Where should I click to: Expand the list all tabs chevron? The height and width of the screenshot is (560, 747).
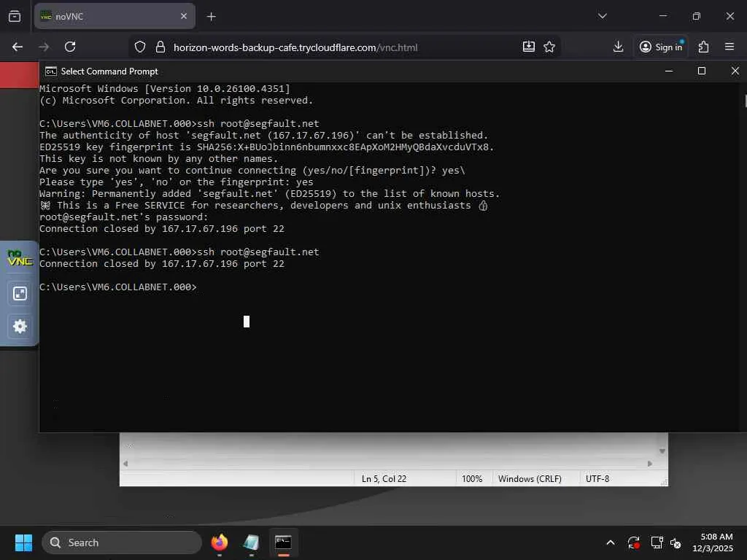(x=602, y=16)
